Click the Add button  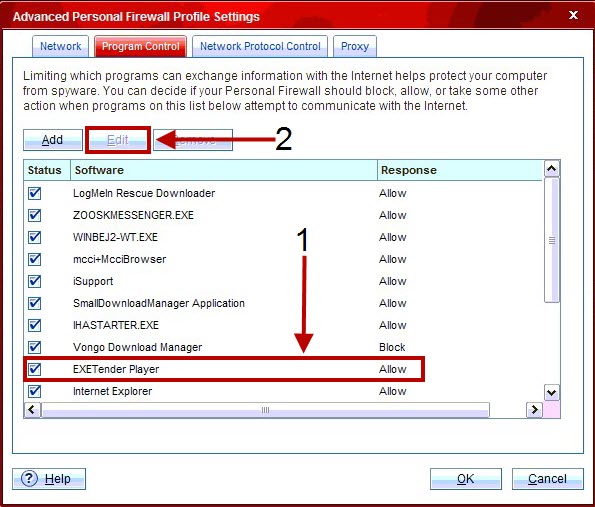53,140
